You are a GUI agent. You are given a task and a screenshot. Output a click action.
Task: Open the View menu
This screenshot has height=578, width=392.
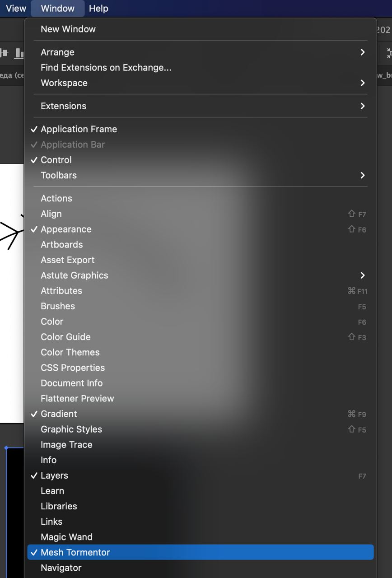tap(16, 8)
